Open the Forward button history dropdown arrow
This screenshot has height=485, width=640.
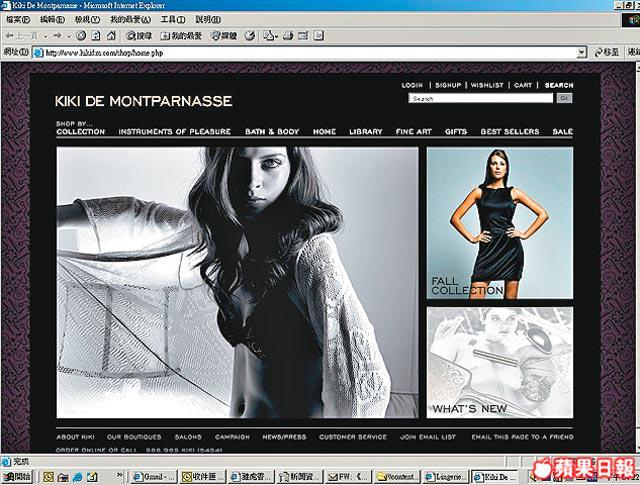tap(69, 36)
